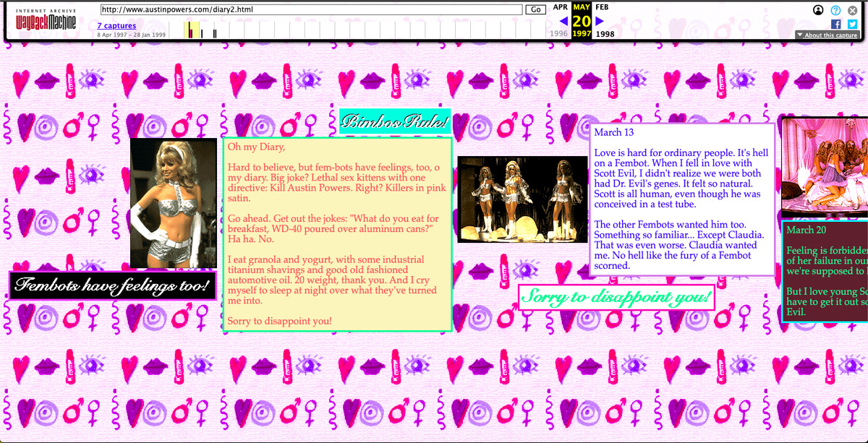Go to the previous capture with the left arrow

click(564, 21)
